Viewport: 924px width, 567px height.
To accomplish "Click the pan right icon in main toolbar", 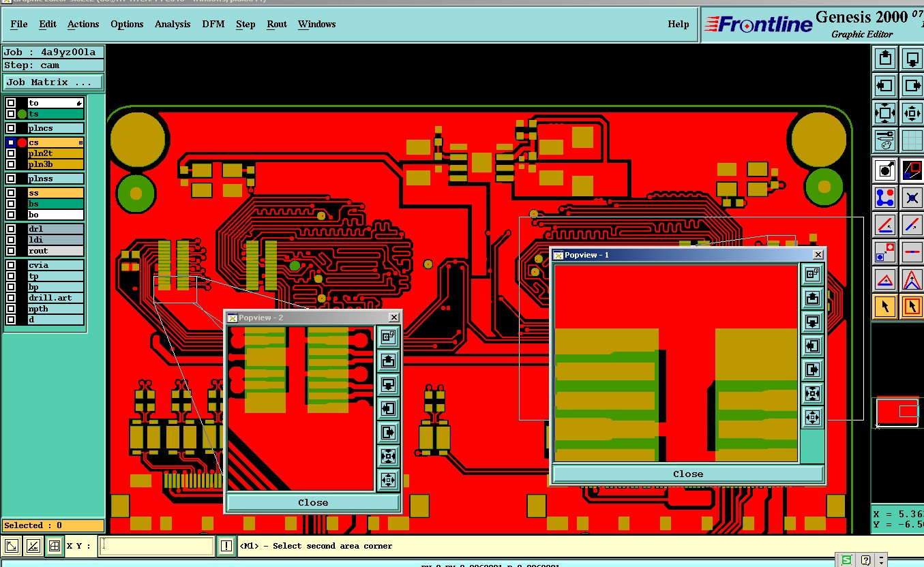I will [x=912, y=86].
